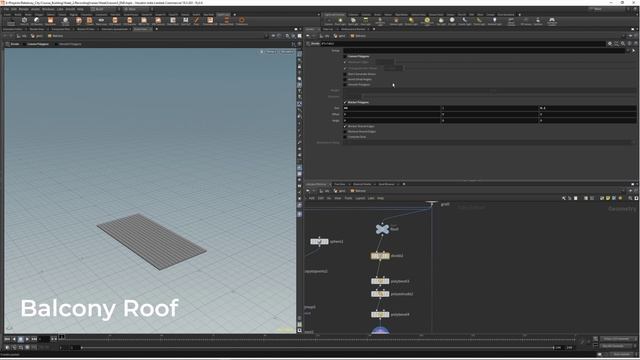640x360 pixels.
Task: Open parameter pane gear menu
Action: pyautogui.click(x=610, y=43)
